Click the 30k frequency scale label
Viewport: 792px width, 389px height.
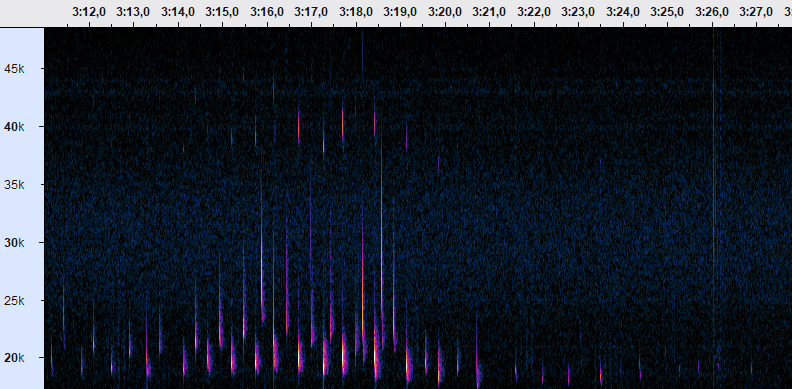tap(14, 243)
